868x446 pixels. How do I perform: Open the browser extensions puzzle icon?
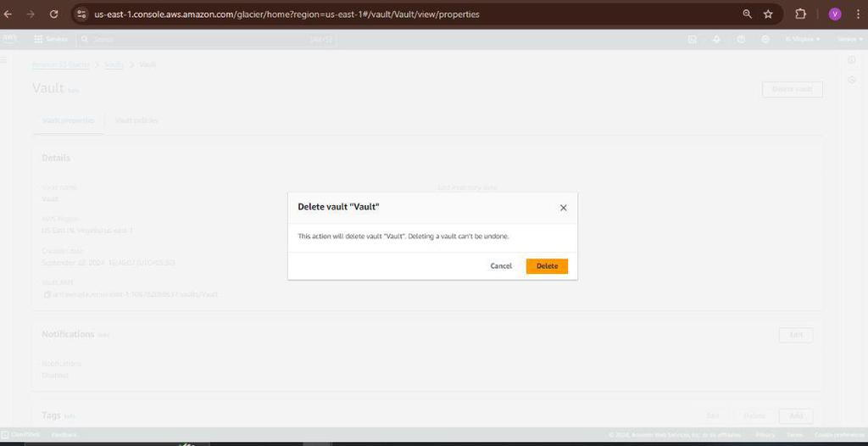(800, 14)
